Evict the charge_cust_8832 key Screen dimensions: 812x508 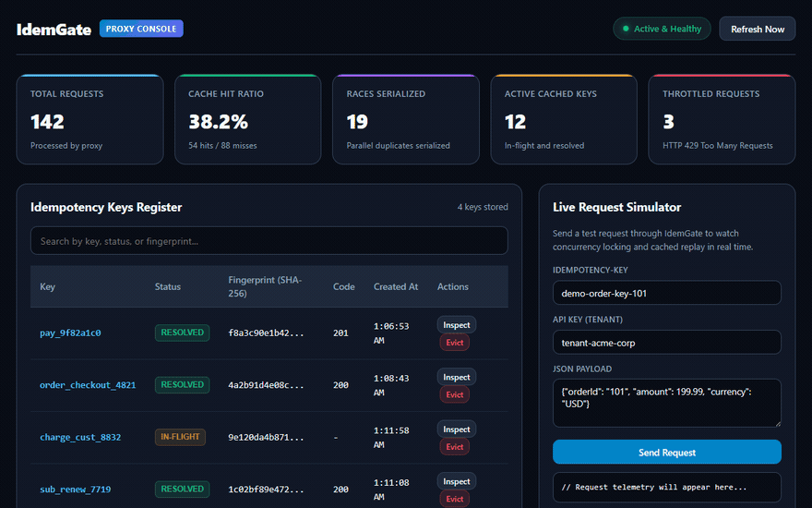(455, 447)
